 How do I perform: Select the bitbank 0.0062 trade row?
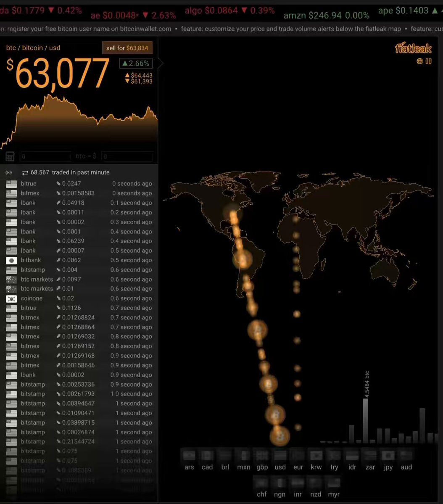tap(79, 260)
